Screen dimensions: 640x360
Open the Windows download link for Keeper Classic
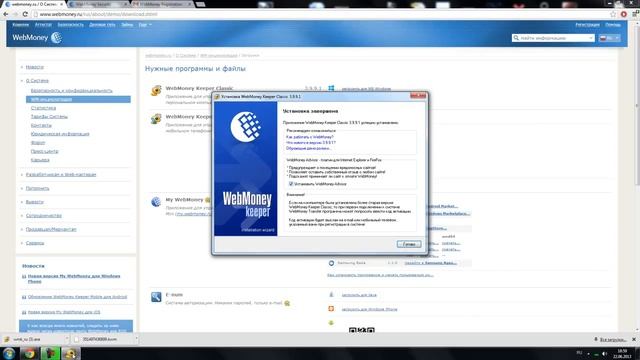point(366,89)
